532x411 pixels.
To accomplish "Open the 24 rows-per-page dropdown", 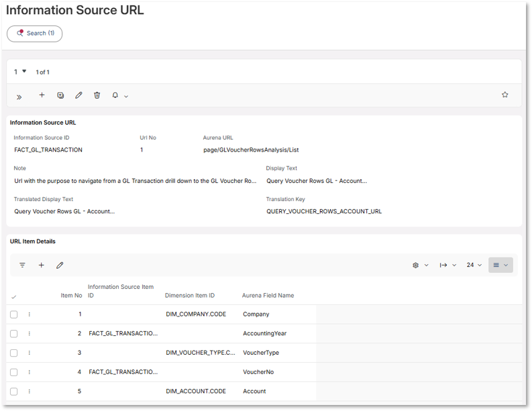I will click(474, 266).
